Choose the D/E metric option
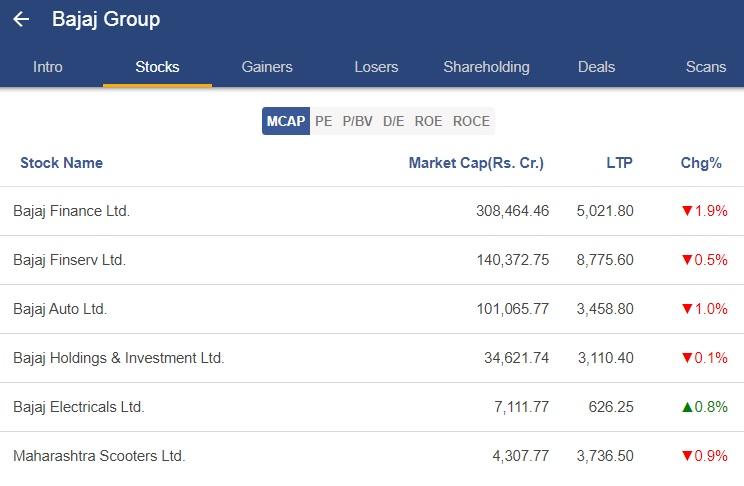This screenshot has height=486, width=744. click(x=394, y=121)
